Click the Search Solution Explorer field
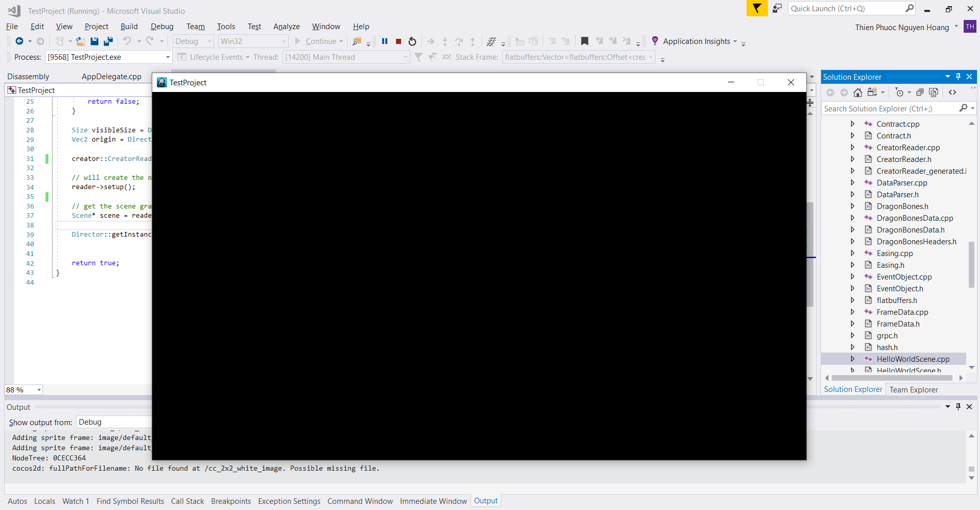The width and height of the screenshot is (980, 510). click(x=890, y=109)
